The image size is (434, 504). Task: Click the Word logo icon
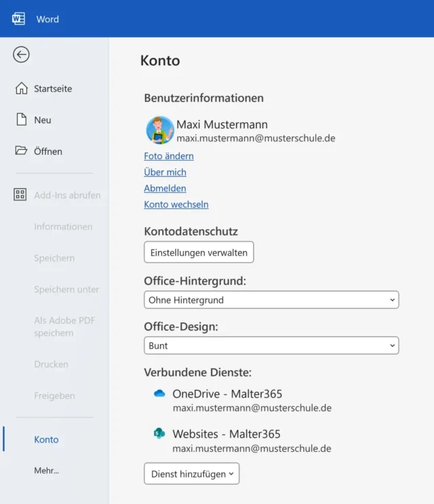(x=19, y=19)
